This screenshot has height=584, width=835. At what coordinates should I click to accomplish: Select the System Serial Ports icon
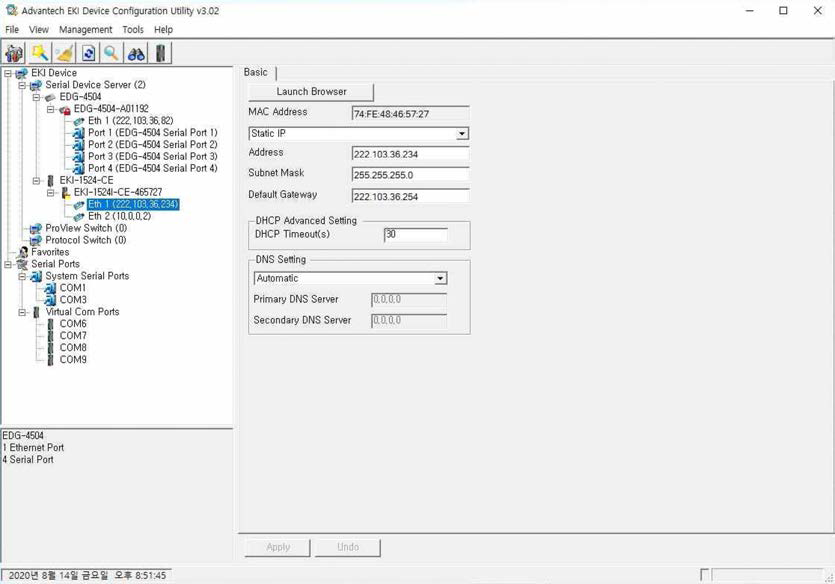pos(36,276)
